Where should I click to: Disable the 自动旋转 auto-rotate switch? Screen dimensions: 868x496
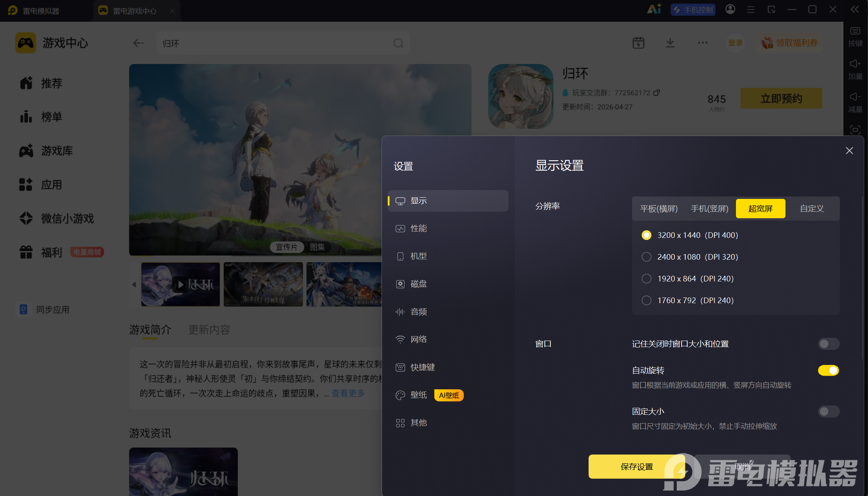click(x=829, y=370)
